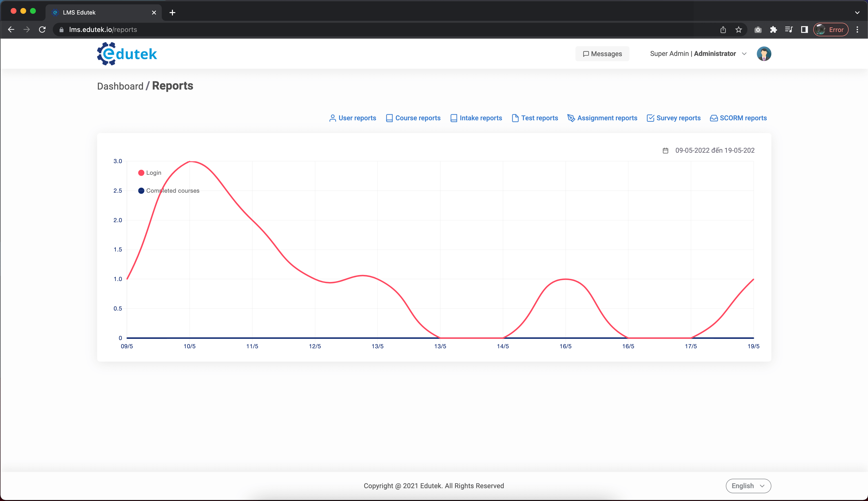Click the file icon beside Test reports
This screenshot has height=501, width=868.
point(515,118)
